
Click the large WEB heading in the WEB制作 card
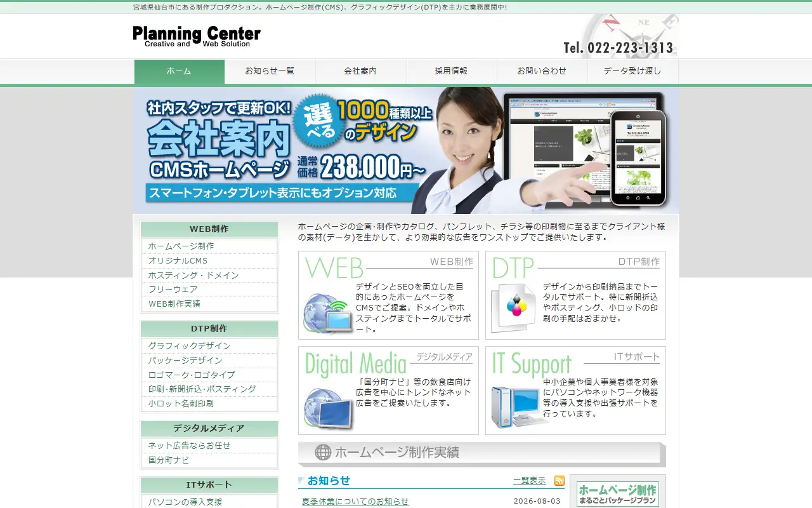point(334,268)
